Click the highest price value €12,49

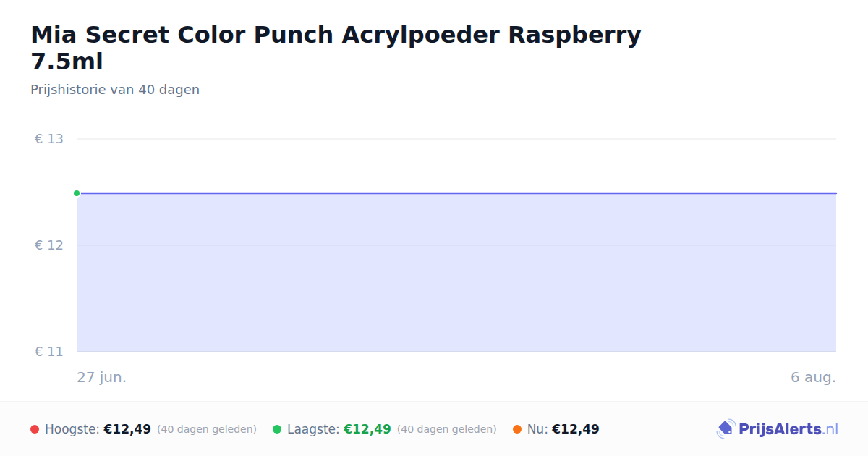coord(127,429)
